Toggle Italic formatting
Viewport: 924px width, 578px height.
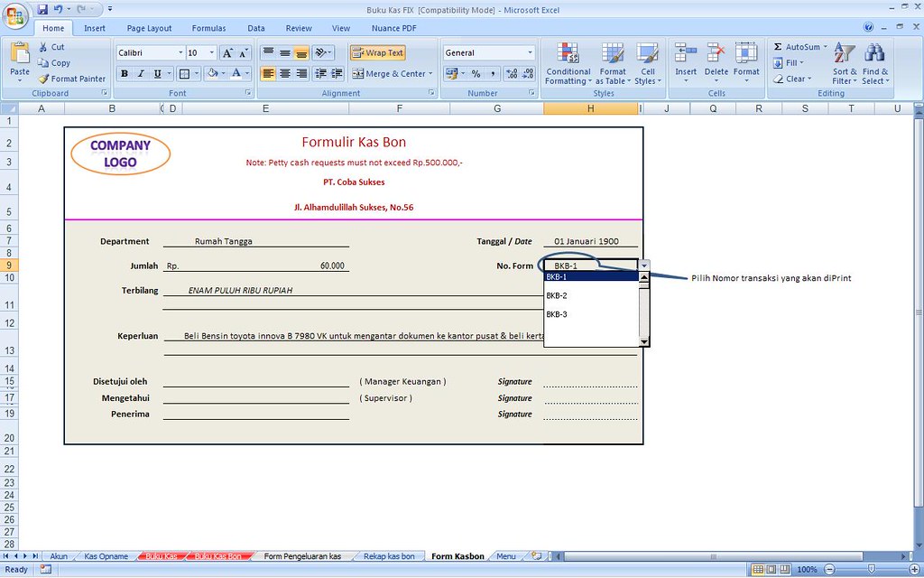coord(141,74)
